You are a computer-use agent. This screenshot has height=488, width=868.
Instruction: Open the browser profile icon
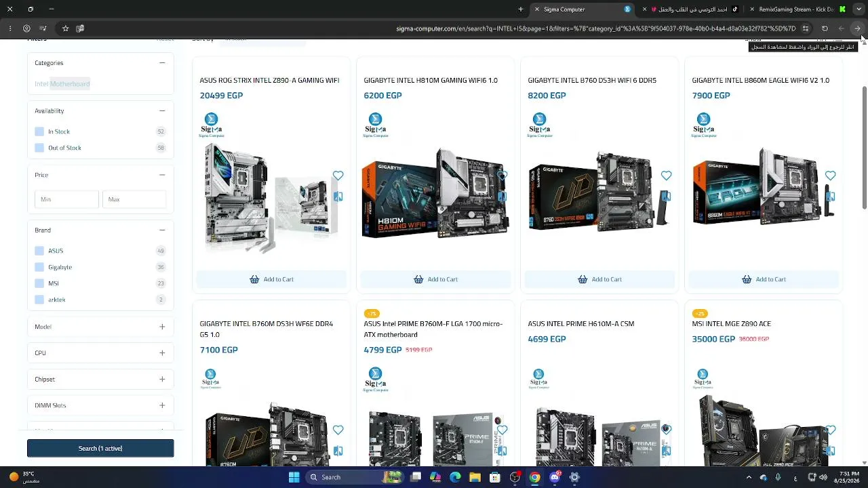[26, 28]
